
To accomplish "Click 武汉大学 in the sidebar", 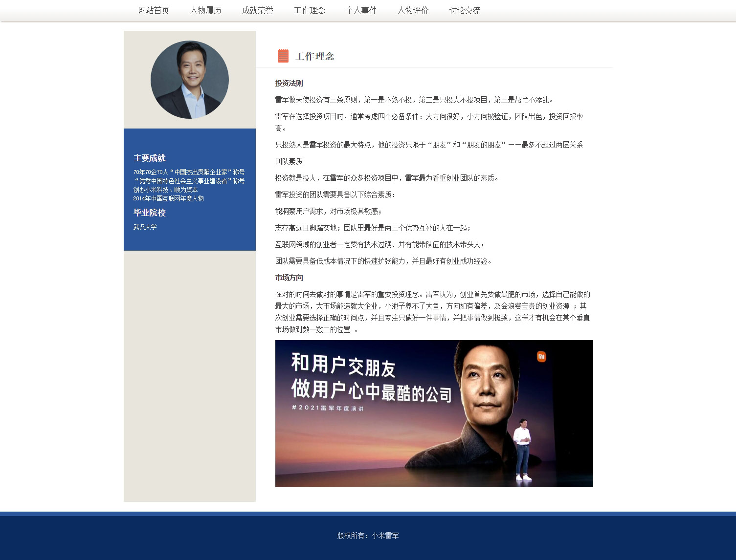I will 145,227.
